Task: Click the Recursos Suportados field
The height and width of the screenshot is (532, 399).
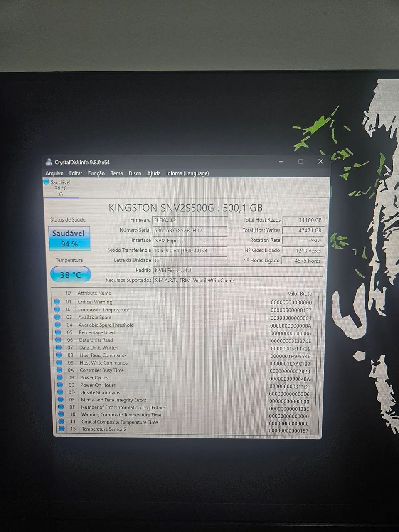Action: click(x=238, y=281)
